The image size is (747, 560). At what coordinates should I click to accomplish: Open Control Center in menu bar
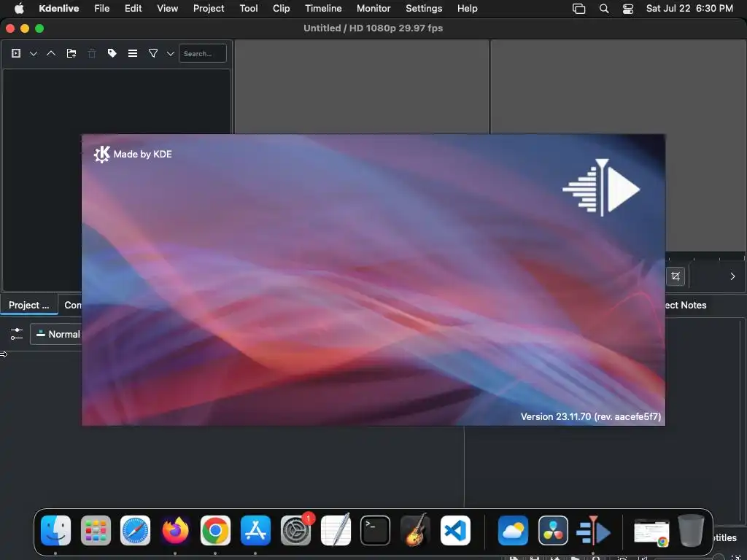(x=628, y=9)
